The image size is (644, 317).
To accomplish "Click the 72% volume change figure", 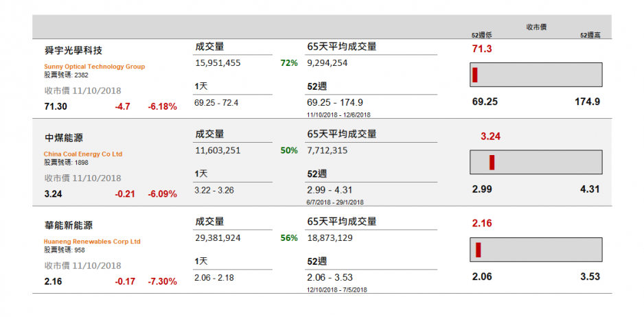I will click(289, 63).
